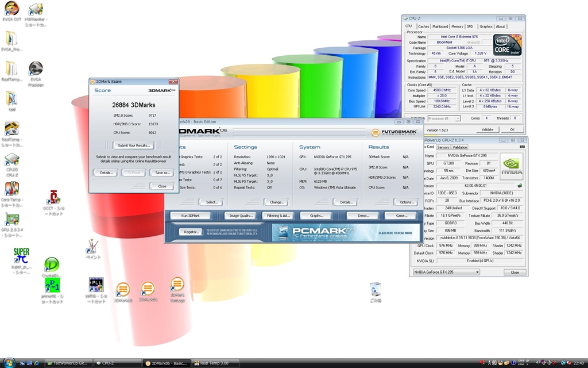588x368 pixels.
Task: Switch to the Mainboard tab in CPU-Z
Action: pos(440,26)
